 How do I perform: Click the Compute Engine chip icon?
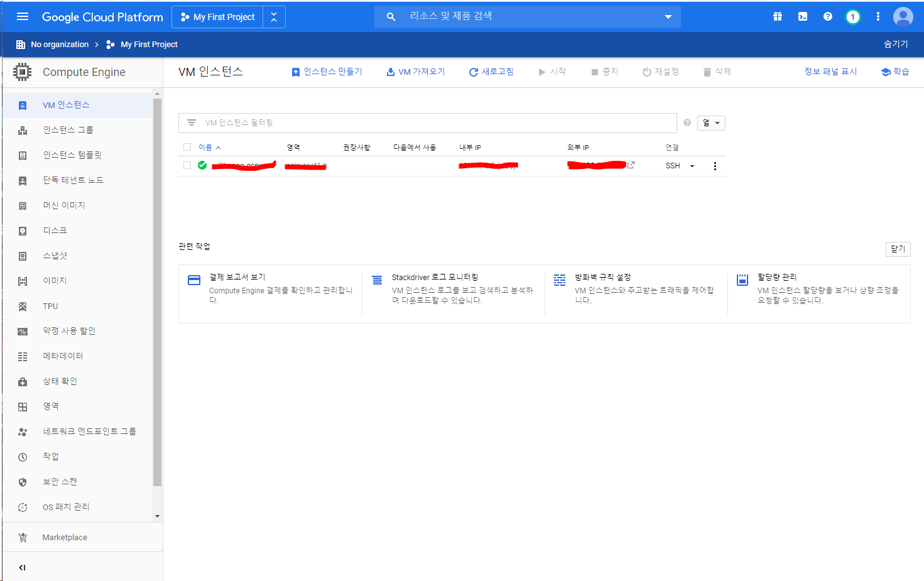pos(22,72)
